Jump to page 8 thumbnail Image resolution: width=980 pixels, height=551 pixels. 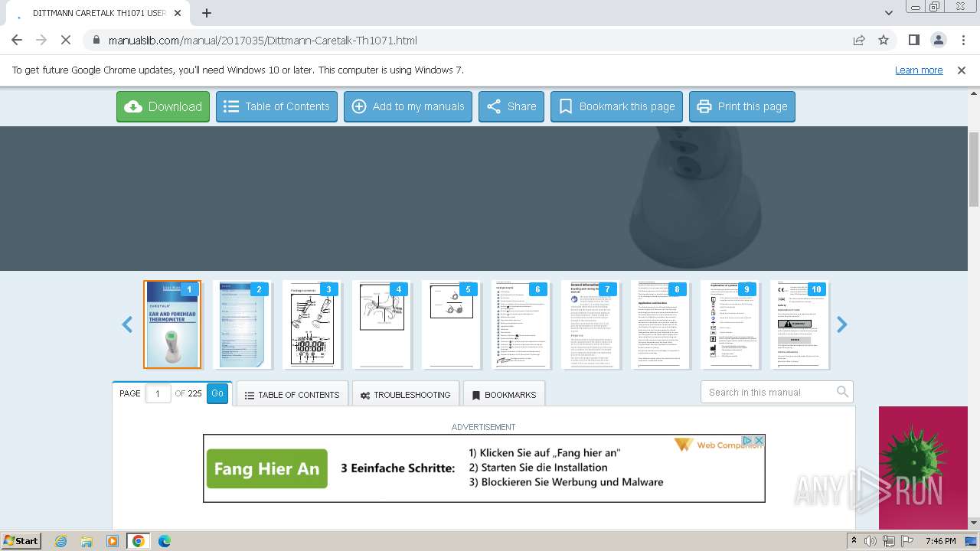pyautogui.click(x=660, y=324)
